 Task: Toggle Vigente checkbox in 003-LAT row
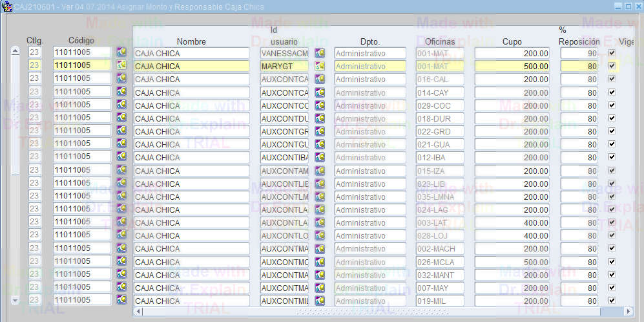(x=612, y=222)
